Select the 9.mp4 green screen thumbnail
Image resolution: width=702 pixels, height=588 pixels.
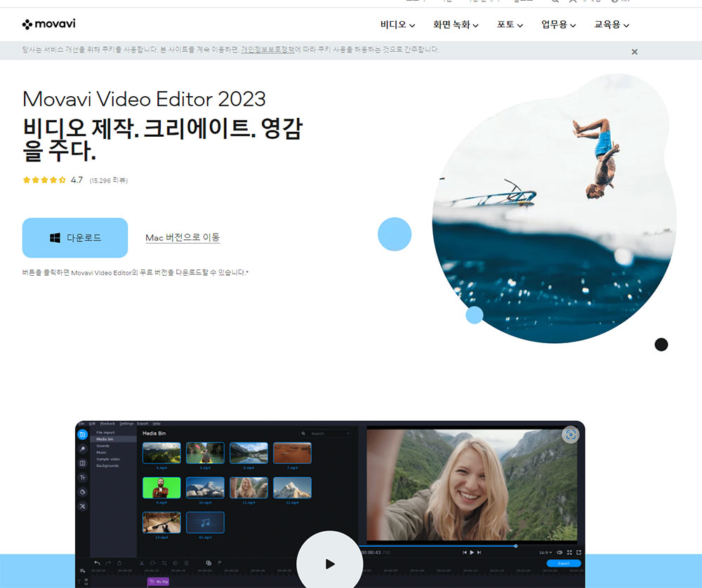tap(161, 488)
